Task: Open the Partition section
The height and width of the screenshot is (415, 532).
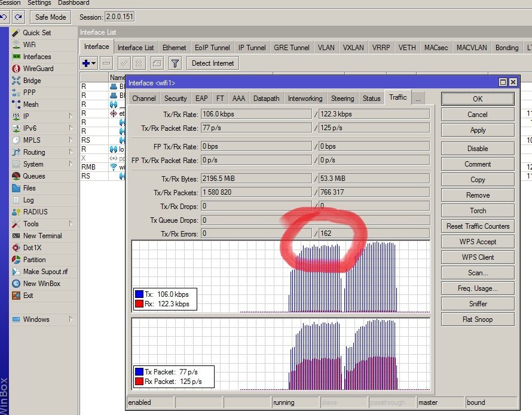Action: click(x=34, y=260)
